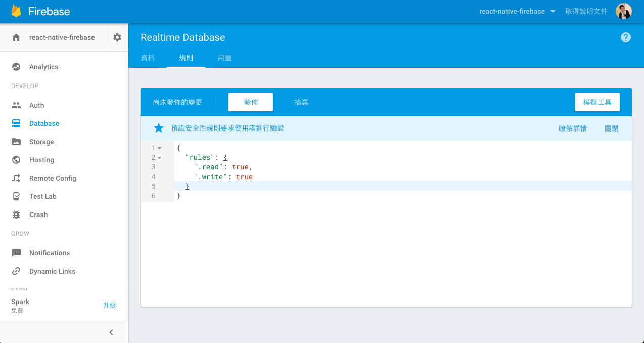This screenshot has width=644, height=343.
Task: Fold code at line 1 arrow
Action: pos(160,148)
